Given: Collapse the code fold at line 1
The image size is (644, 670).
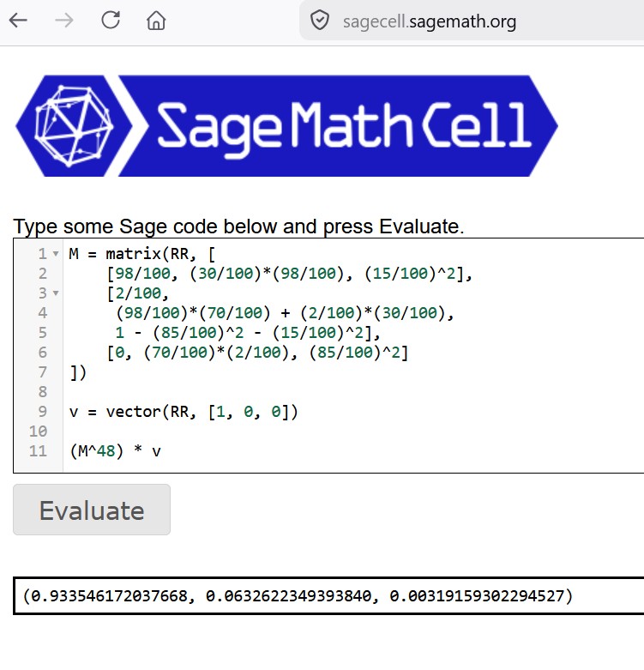Looking at the screenshot, I should [56, 254].
